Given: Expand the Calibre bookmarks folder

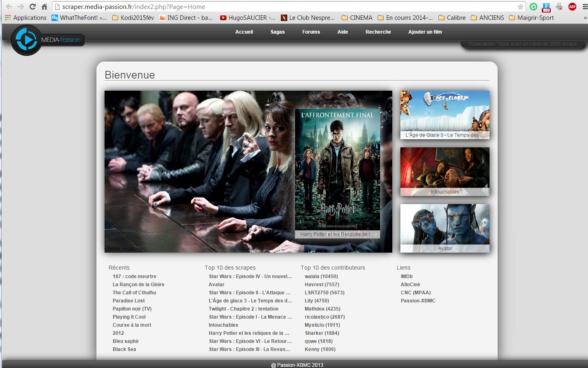Looking at the screenshot, I should tap(452, 18).
